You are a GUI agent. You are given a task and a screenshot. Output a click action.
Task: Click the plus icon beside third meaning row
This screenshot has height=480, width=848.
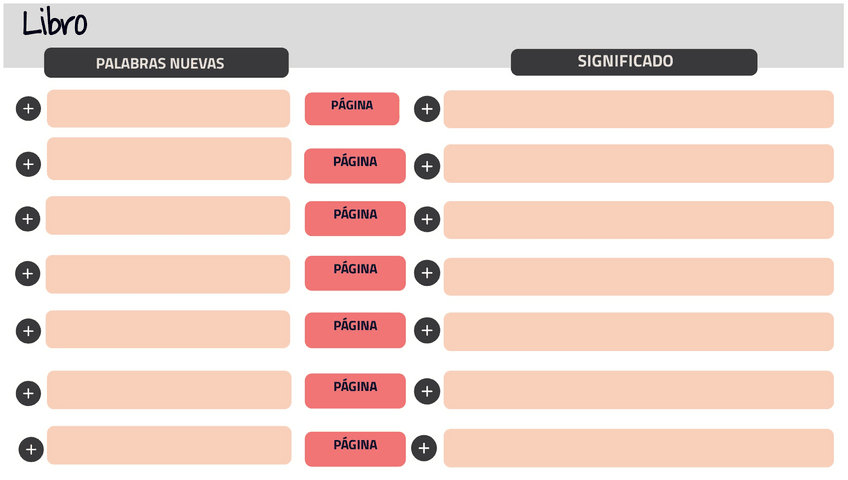coord(427,219)
